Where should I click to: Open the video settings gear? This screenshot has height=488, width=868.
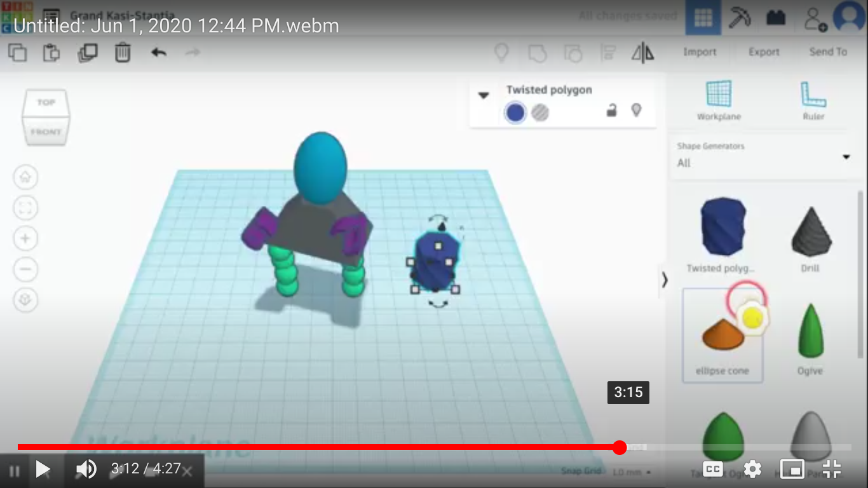click(752, 469)
